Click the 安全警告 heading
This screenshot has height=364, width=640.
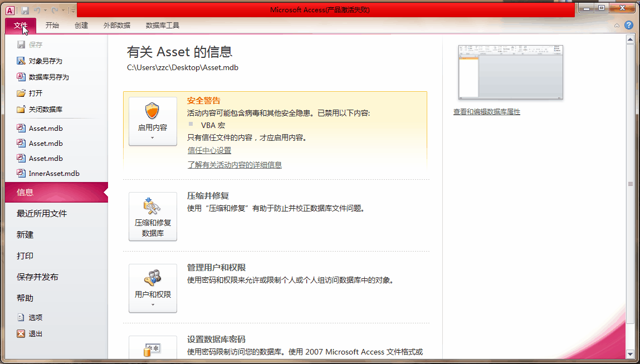pyautogui.click(x=204, y=100)
